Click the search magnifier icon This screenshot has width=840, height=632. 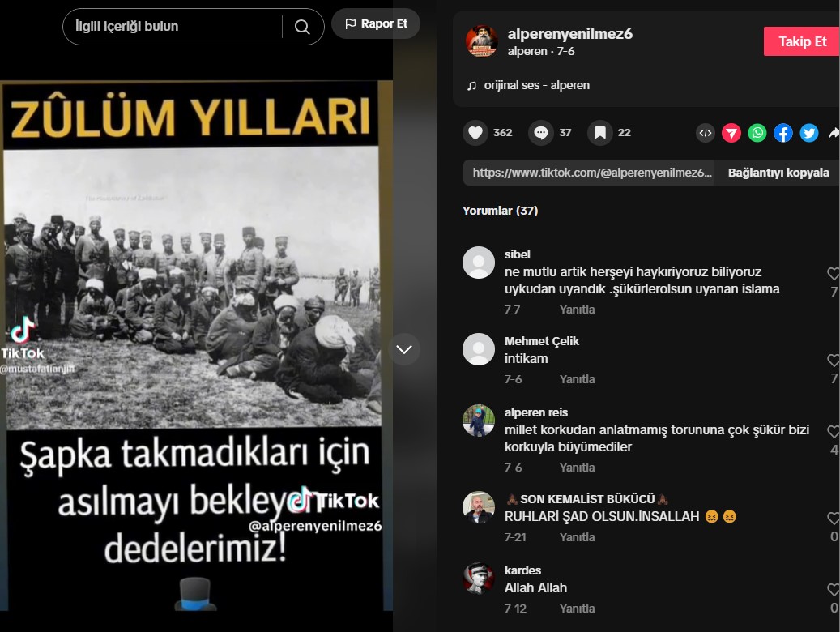pyautogui.click(x=302, y=27)
